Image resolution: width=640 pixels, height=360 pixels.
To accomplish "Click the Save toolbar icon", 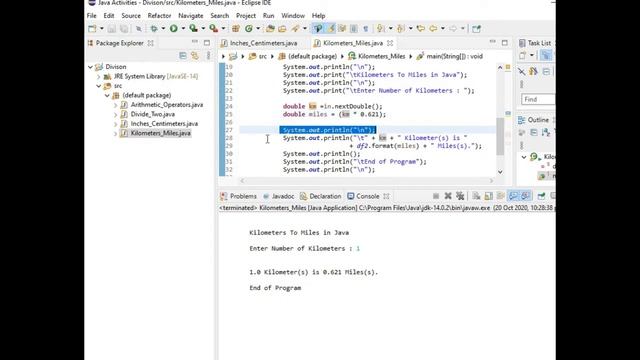I will (x=111, y=29).
